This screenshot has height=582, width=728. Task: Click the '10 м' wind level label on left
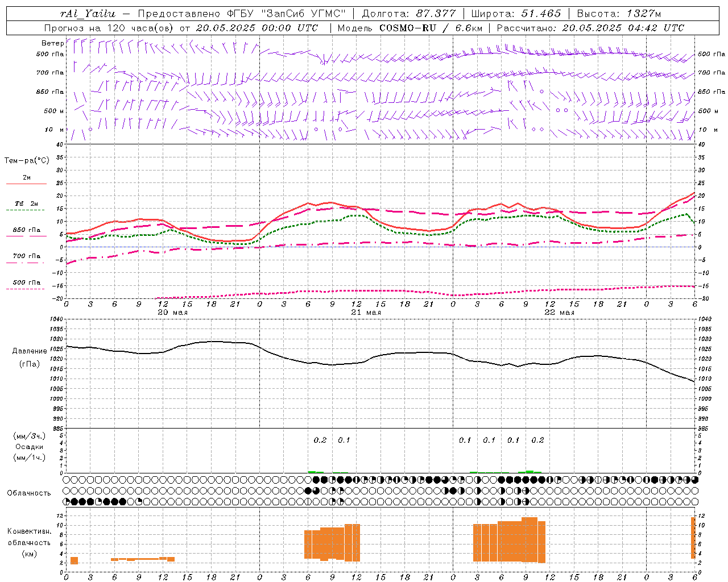(55, 130)
